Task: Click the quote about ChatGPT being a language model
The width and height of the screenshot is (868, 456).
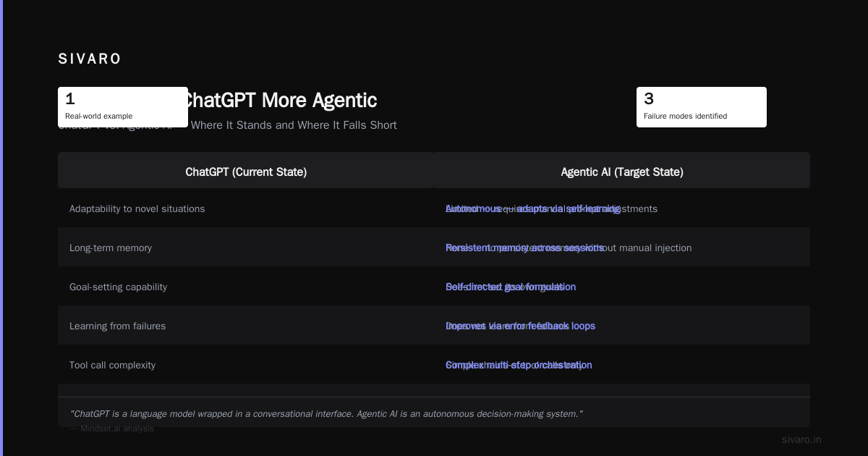Action: tap(326, 414)
